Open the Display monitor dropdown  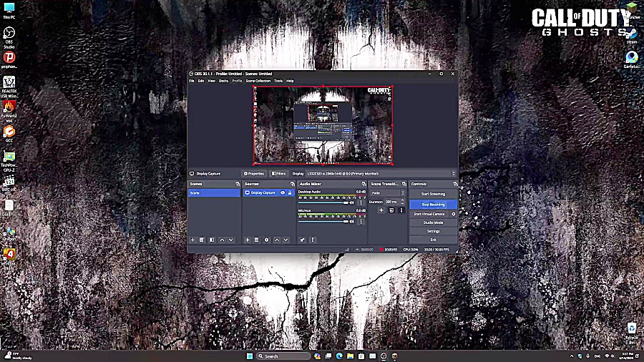click(x=381, y=174)
